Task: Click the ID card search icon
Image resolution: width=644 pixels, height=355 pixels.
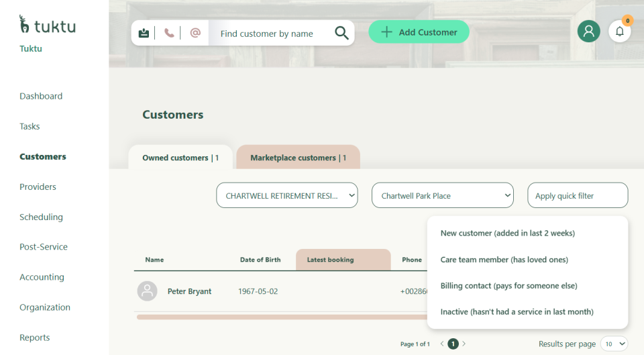Action: point(144,33)
